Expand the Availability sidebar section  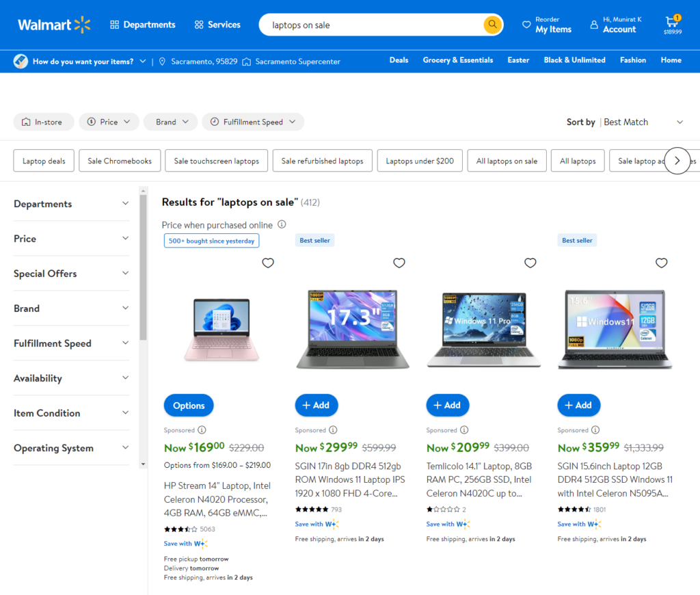pyautogui.click(x=71, y=378)
